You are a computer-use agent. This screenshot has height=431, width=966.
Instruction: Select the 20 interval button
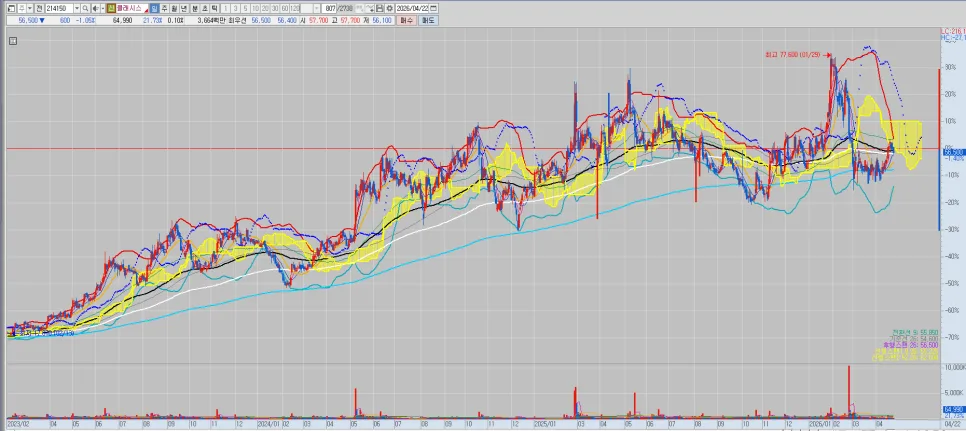coord(265,9)
